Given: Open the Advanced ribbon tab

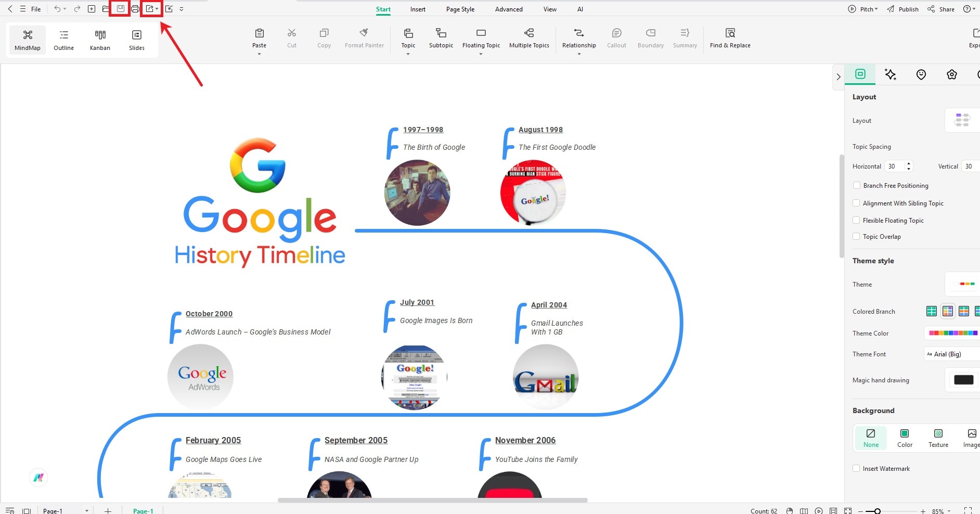Looking at the screenshot, I should (x=509, y=9).
